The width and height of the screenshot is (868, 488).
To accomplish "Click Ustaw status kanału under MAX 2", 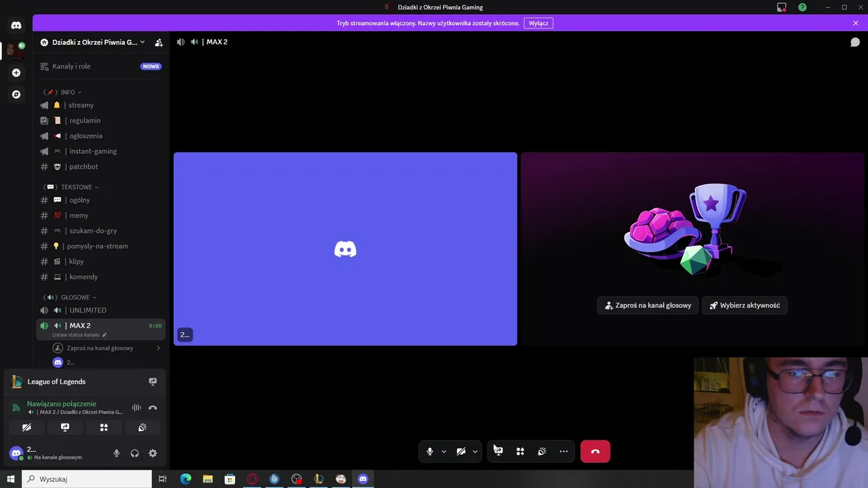I will 79,335.
